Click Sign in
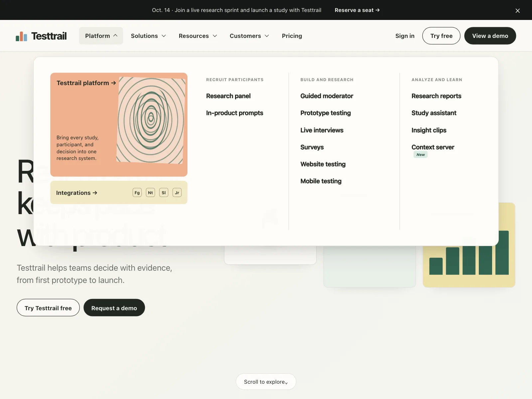The image size is (532, 399). [405, 36]
